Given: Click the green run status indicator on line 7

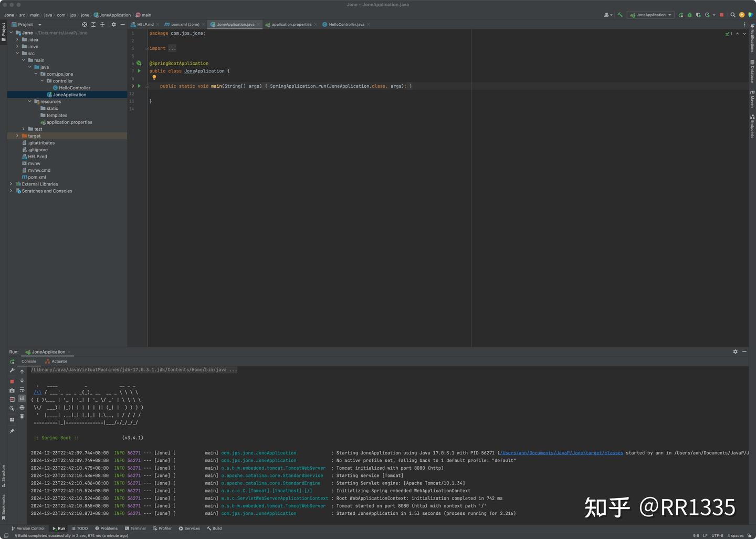Looking at the screenshot, I should click(139, 71).
